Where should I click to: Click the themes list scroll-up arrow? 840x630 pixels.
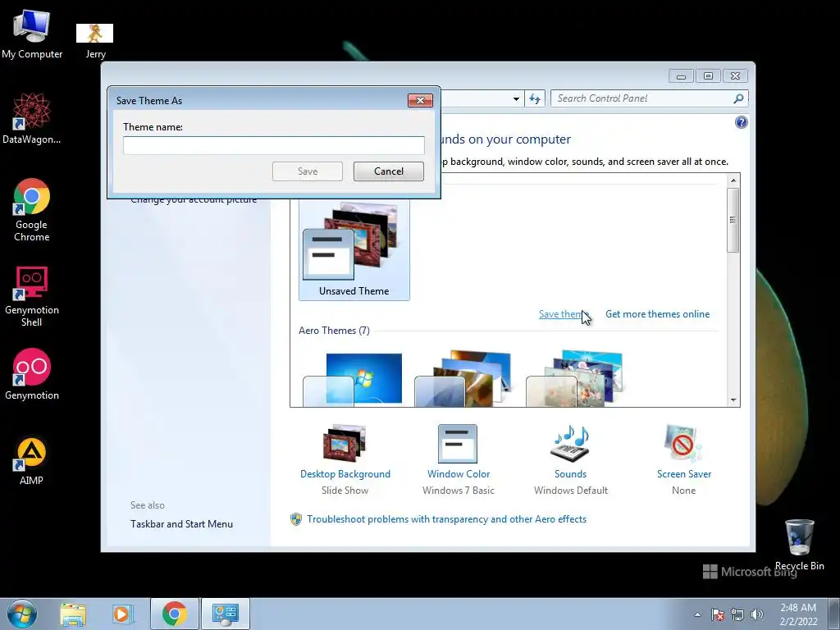733,180
